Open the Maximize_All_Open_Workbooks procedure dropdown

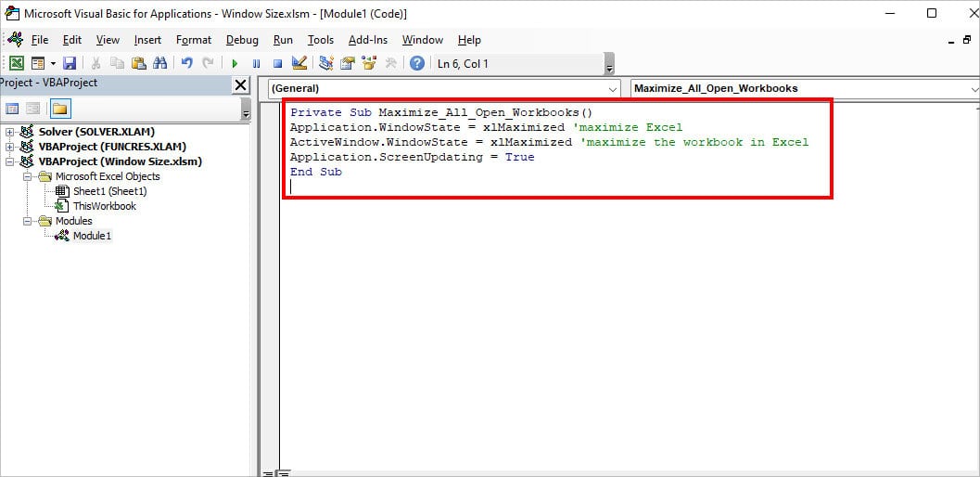[x=973, y=88]
